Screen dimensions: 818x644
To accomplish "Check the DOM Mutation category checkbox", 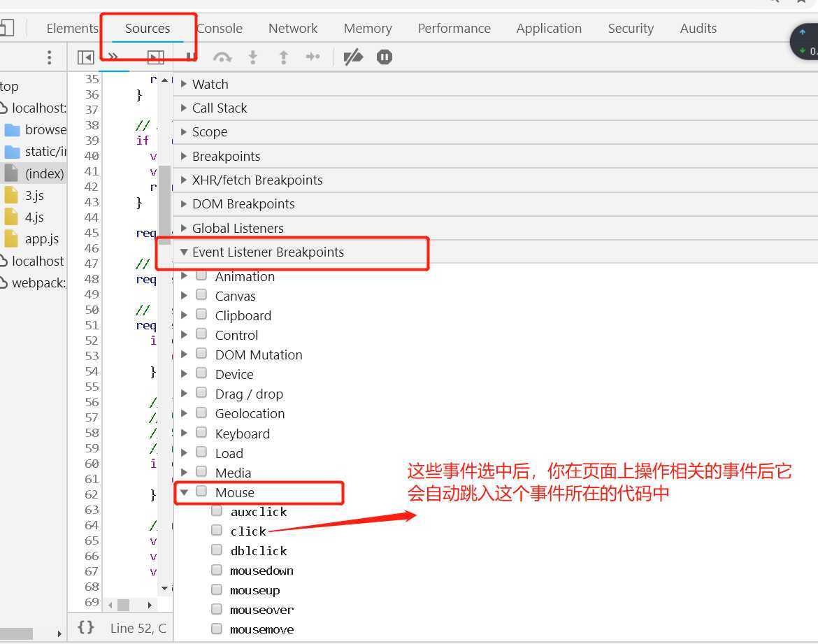I will click(201, 354).
